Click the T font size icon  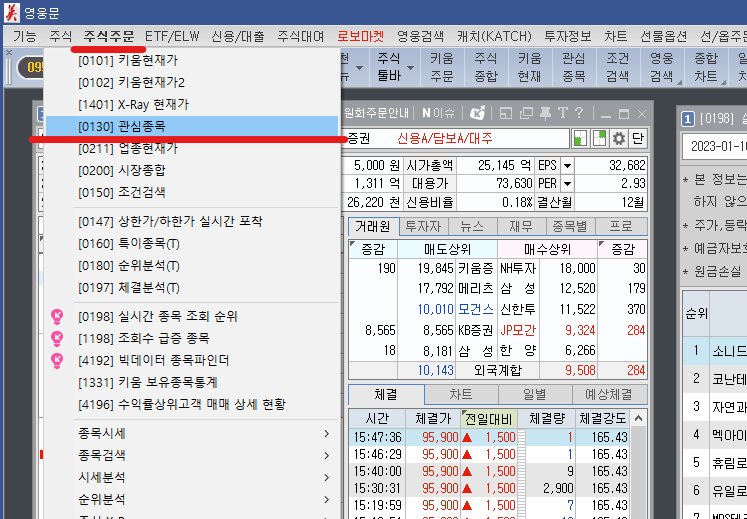click(x=563, y=113)
